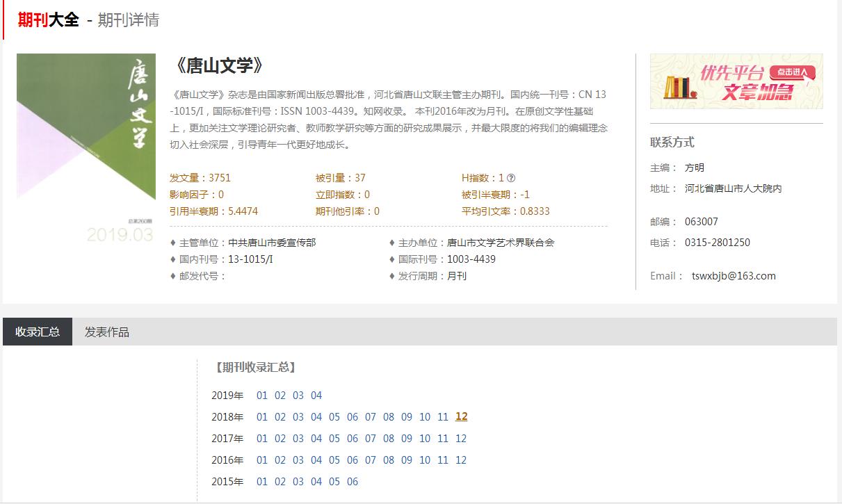Click the 《唐山文学》 journal title
The width and height of the screenshot is (842, 504).
coord(219,66)
